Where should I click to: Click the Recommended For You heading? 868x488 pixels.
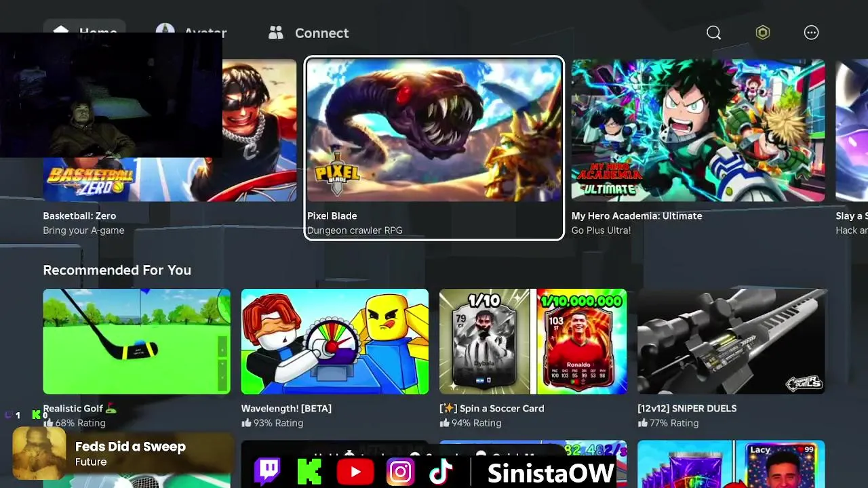coord(117,270)
